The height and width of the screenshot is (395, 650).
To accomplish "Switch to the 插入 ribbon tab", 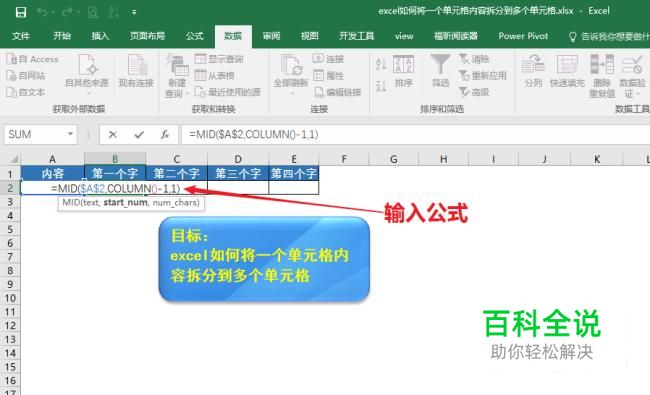I will 100,36.
